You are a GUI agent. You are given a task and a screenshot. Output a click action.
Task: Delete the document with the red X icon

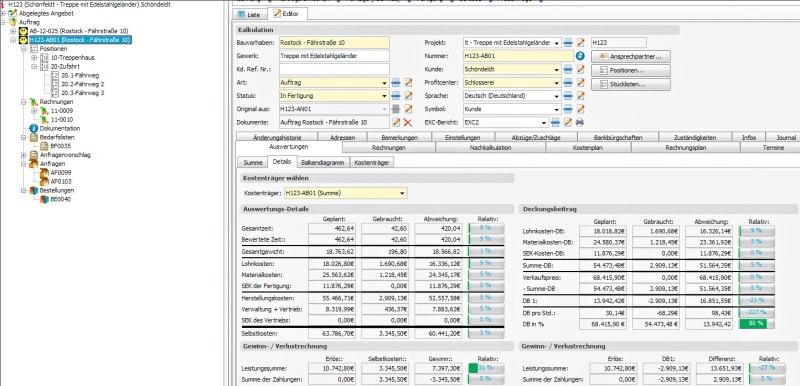(408, 122)
